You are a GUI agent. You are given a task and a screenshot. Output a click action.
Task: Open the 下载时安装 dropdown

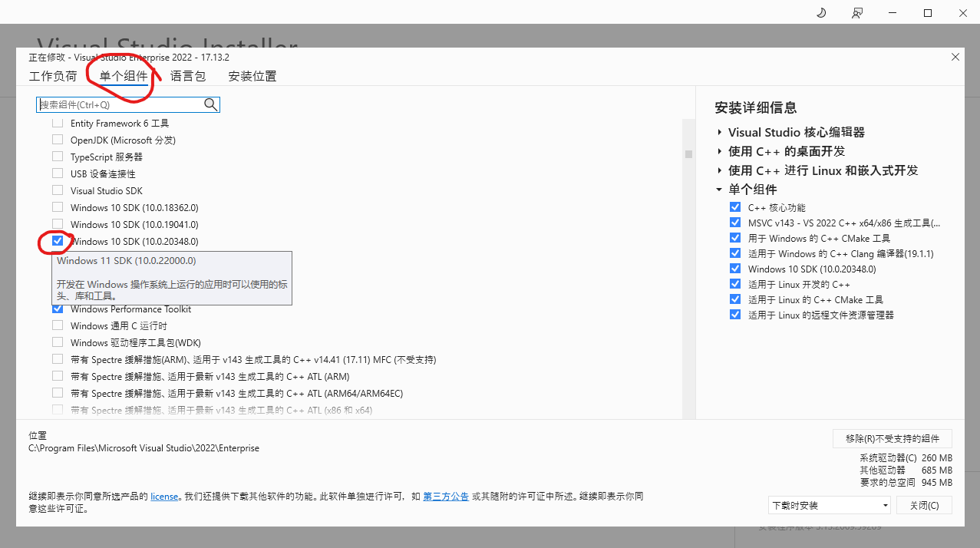[x=829, y=506]
